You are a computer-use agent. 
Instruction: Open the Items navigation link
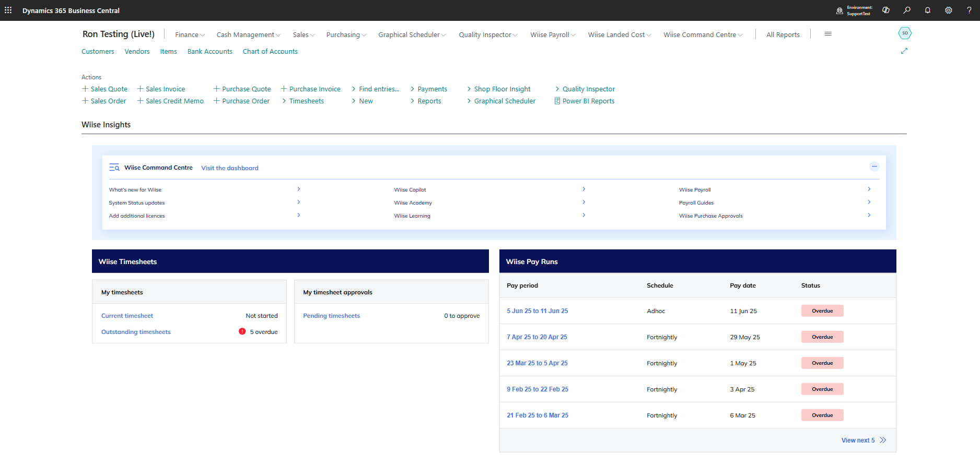click(168, 51)
